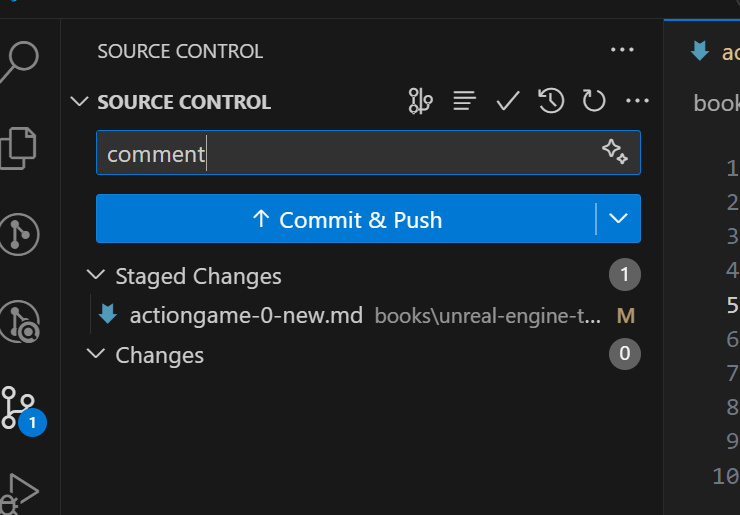This screenshot has height=515, width=740.
Task: Collapse the SOURCE CONTROL section
Action: (x=79, y=101)
